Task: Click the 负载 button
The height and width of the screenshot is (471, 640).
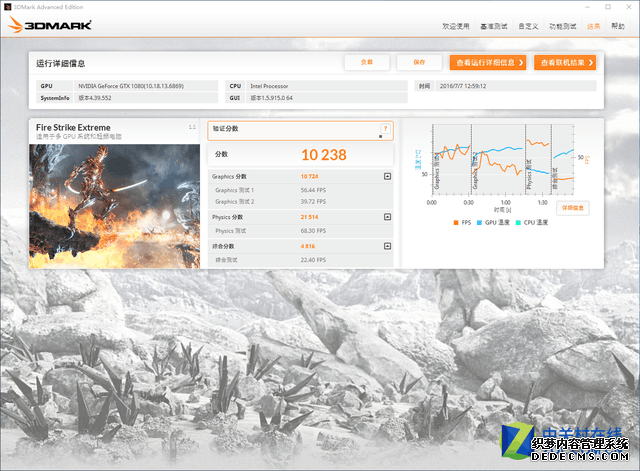Action: 367,62
